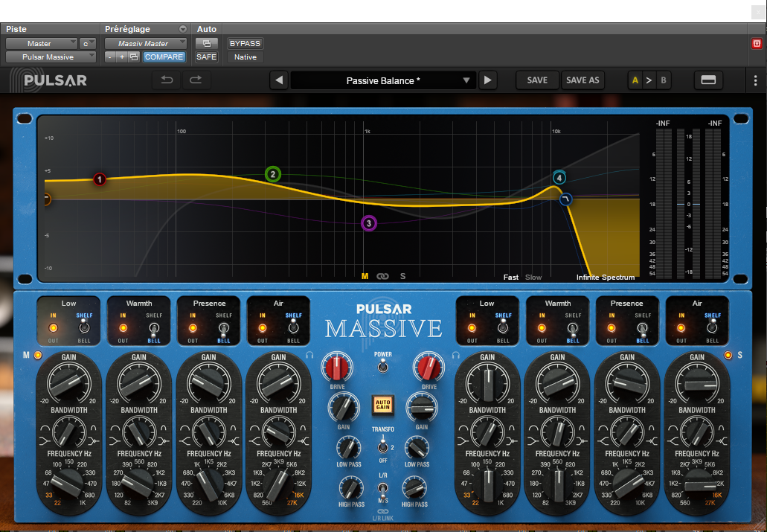Select the M channel tab under graph

click(x=365, y=277)
